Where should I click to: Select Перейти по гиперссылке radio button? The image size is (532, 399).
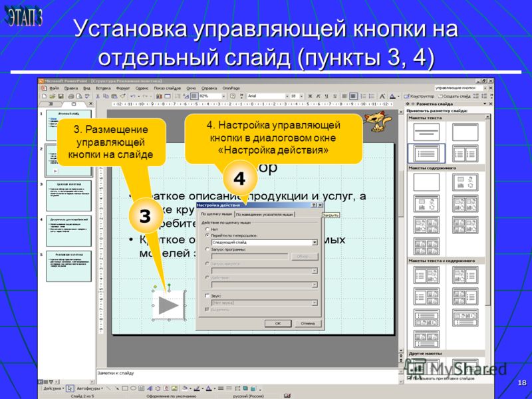point(207,235)
